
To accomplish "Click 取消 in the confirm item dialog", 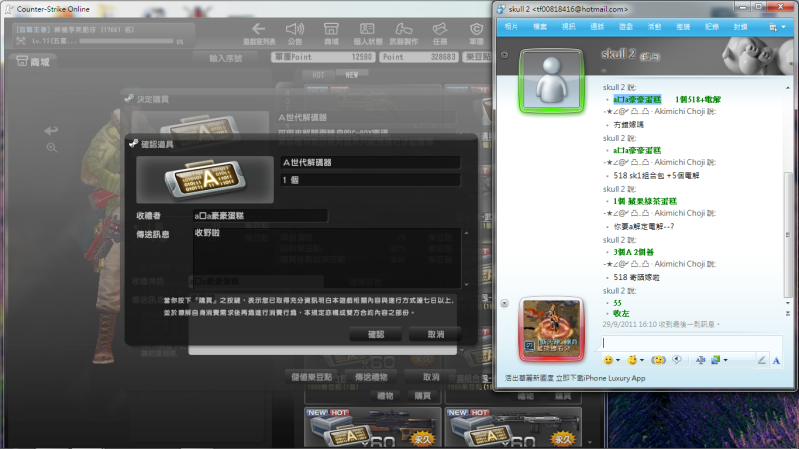I will tap(436, 334).
